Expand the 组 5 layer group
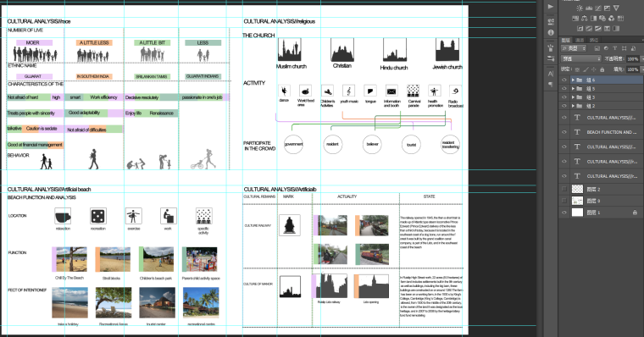Screen dimensions: 644x337 pyautogui.click(x=573, y=89)
